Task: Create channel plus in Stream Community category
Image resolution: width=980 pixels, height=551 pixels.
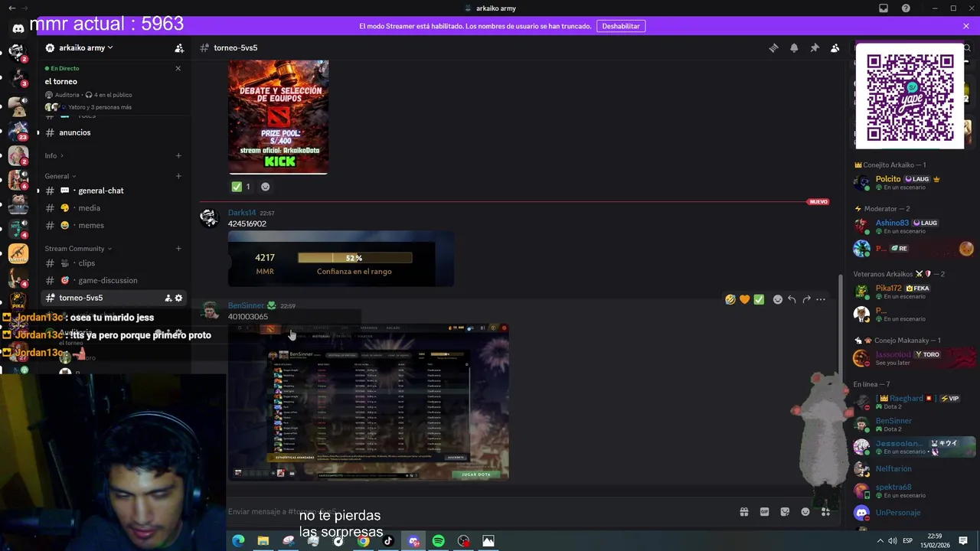Action: point(178,248)
